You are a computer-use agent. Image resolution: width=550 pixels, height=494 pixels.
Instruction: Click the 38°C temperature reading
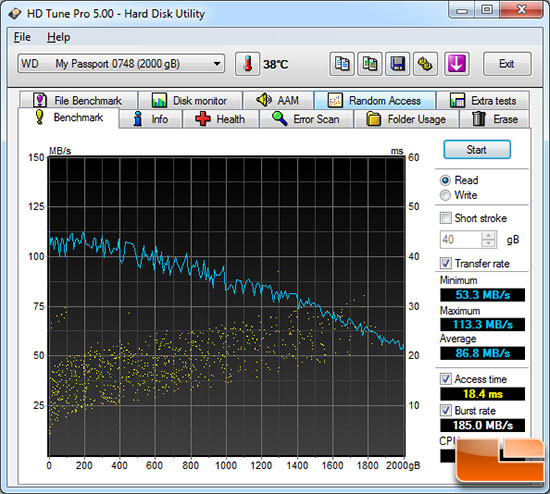[x=276, y=65]
